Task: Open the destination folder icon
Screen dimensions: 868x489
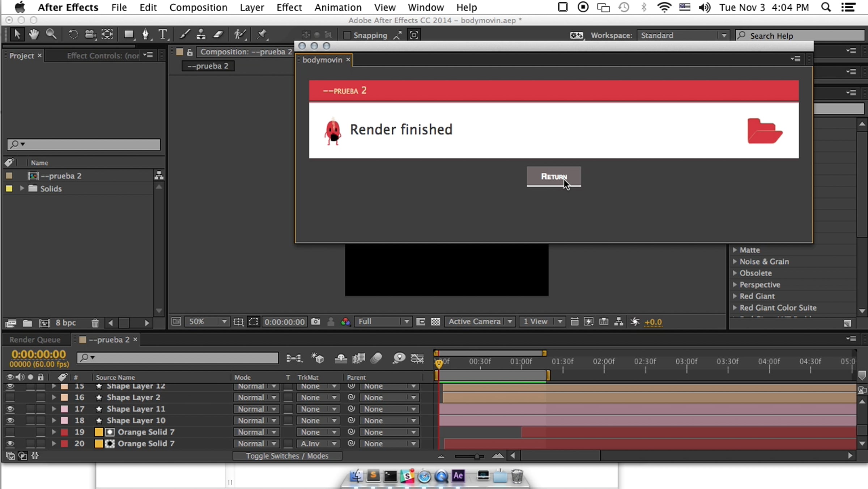Action: pyautogui.click(x=764, y=131)
